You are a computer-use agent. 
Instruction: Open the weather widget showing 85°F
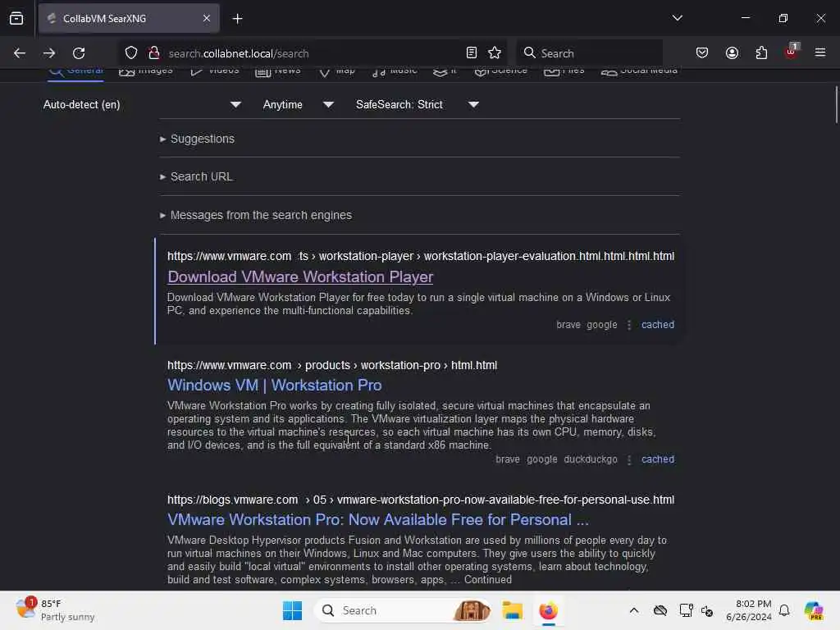coord(55,610)
